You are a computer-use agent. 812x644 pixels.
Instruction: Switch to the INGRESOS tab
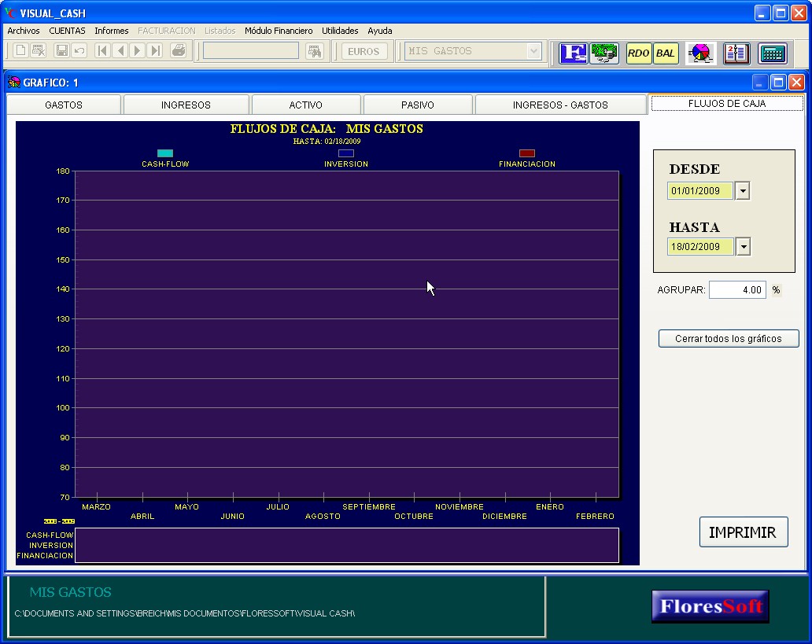tap(186, 105)
